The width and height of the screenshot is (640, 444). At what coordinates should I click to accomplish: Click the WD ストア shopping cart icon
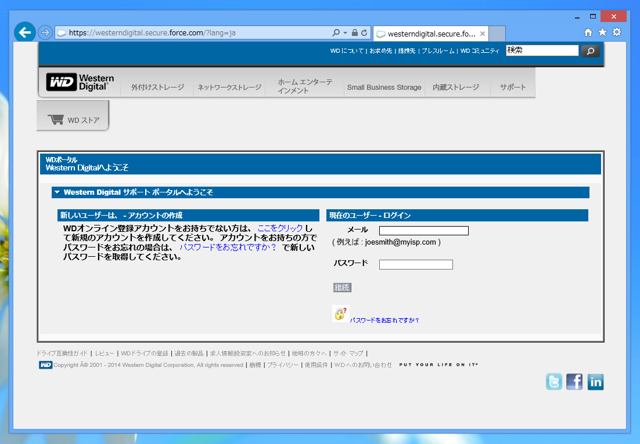coord(56,120)
